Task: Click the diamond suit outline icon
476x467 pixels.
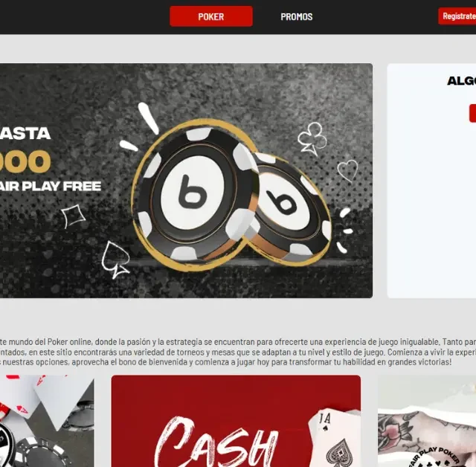Action: pos(74,216)
